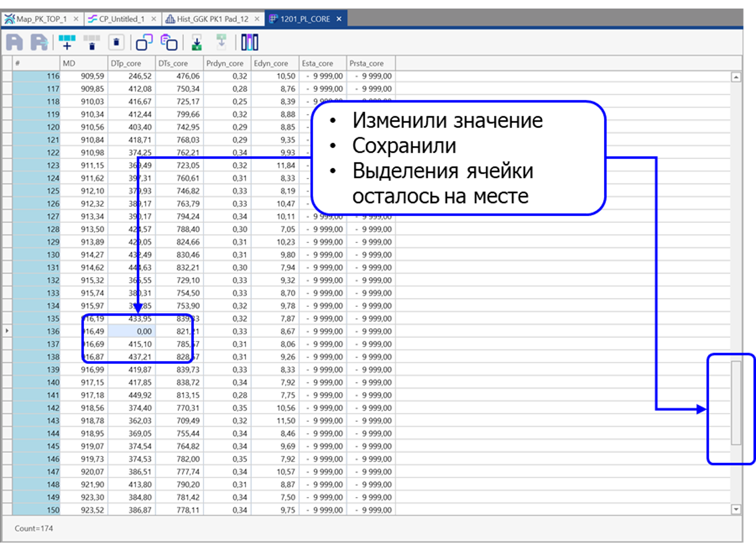Click DTp_core cell 246,52
The height and width of the screenshot is (555, 756).
[132, 76]
